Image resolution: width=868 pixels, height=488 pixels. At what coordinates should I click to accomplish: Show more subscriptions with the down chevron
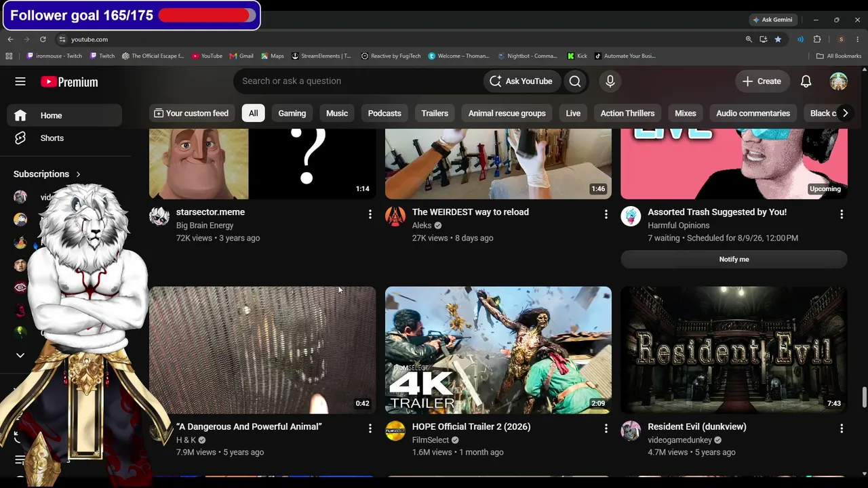(x=20, y=355)
